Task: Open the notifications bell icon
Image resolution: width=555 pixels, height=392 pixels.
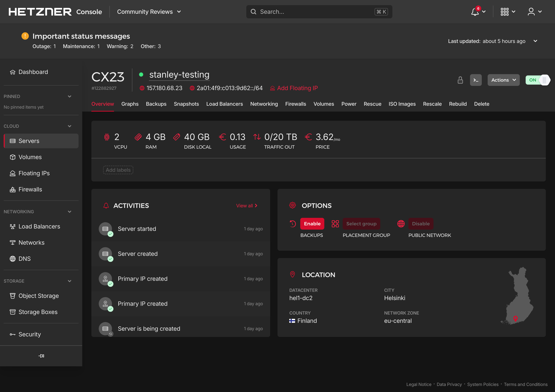Action: (474, 12)
